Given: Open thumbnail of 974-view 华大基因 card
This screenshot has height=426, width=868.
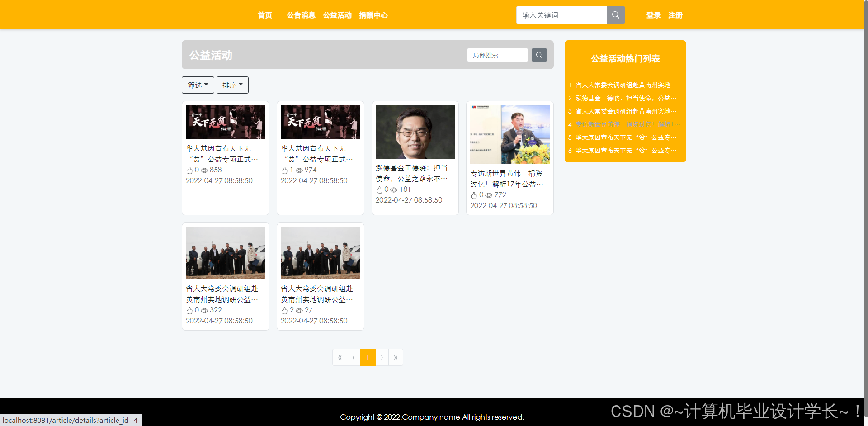Looking at the screenshot, I should tap(321, 122).
